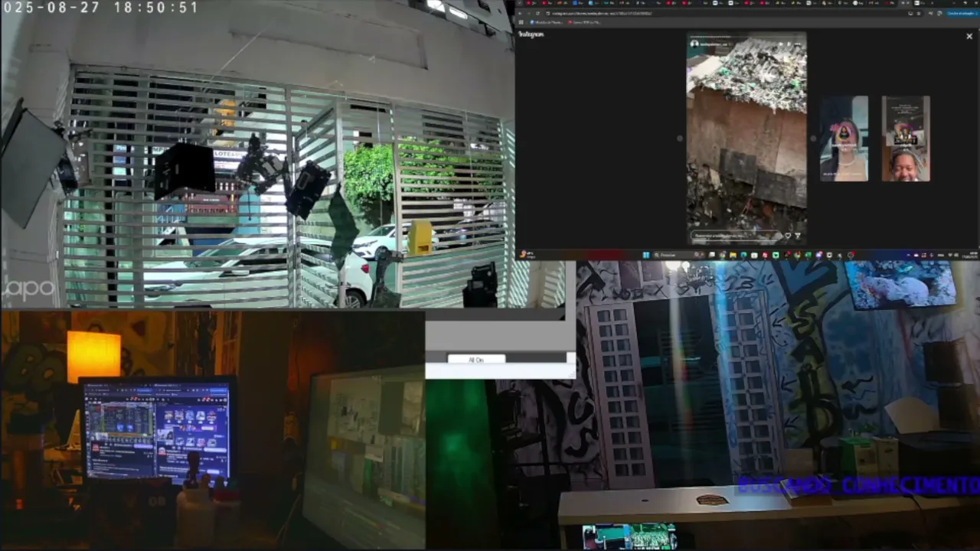Open the Chrome icon in taskbar
The width and height of the screenshot is (980, 551).
click(x=722, y=255)
